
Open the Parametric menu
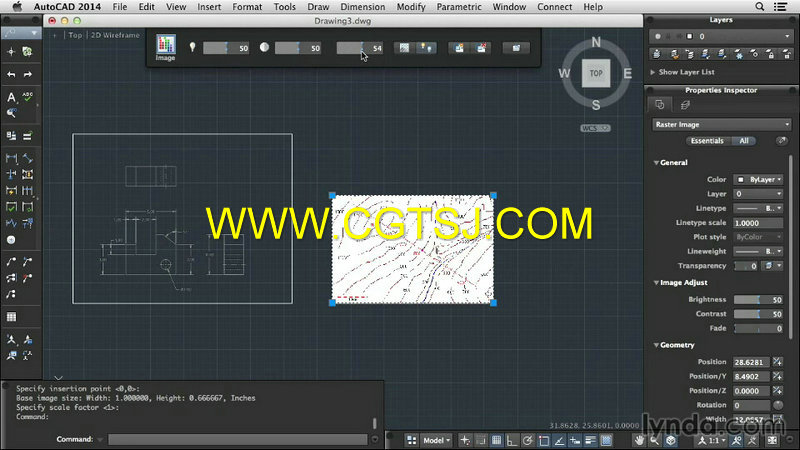[x=459, y=7]
